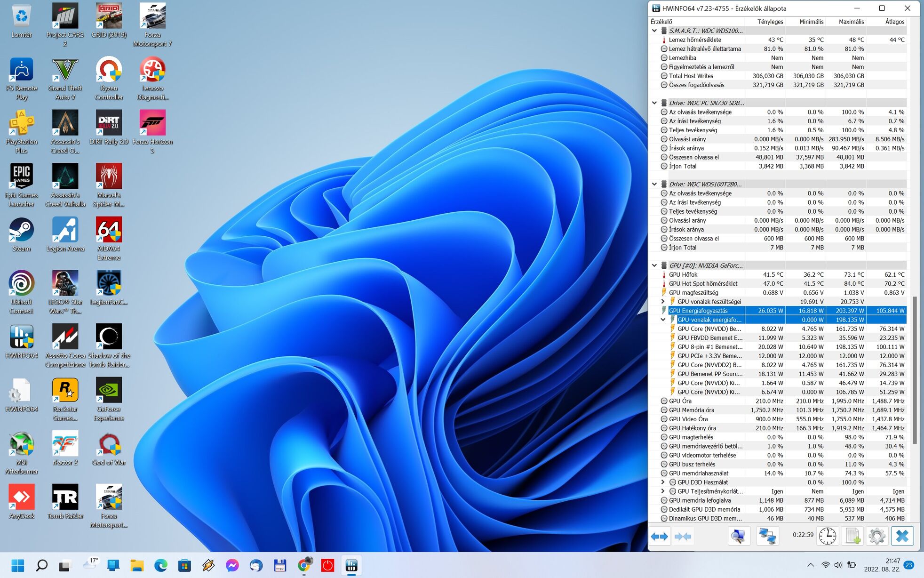Click the Windows Start button on taskbar
924x578 pixels.
click(x=17, y=565)
